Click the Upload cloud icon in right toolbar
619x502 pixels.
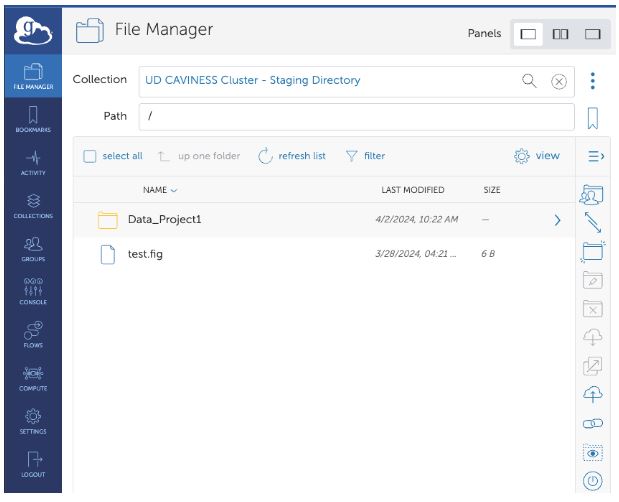pyautogui.click(x=592, y=394)
